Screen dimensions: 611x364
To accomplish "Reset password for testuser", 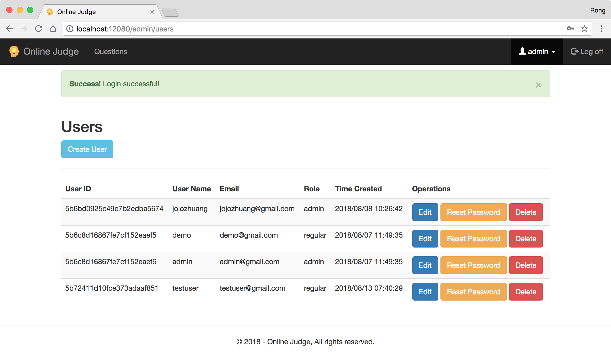I will tap(473, 292).
